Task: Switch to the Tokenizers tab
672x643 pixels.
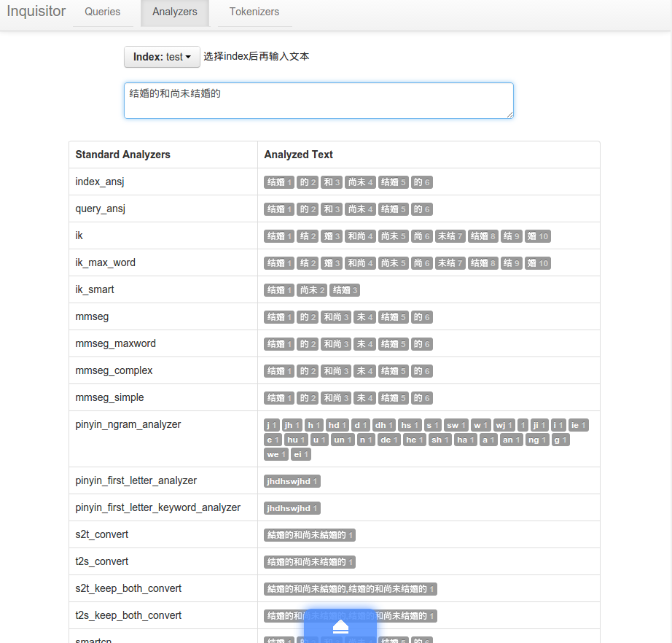Action: point(254,12)
